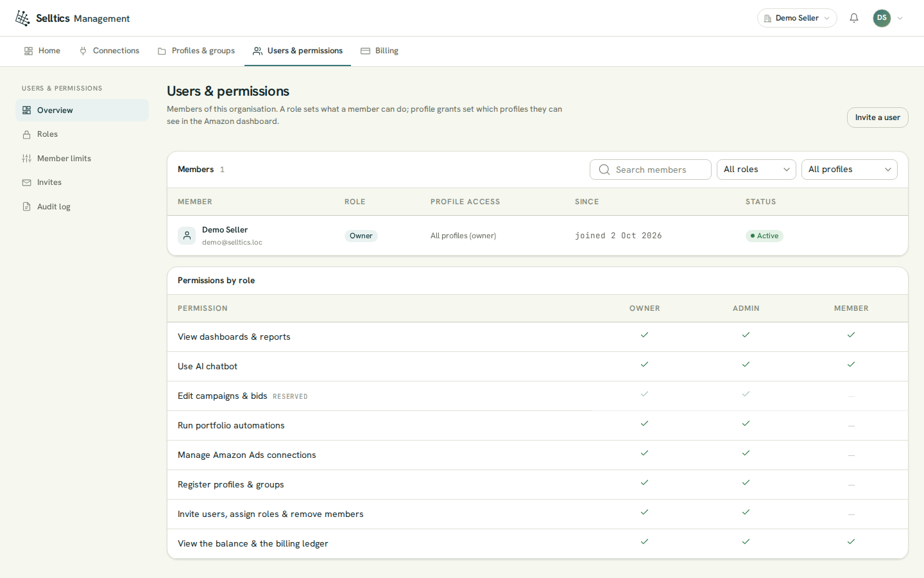Click "Invite users, assign roles & remove members"
The height and width of the screenshot is (578, 924).
click(x=271, y=514)
